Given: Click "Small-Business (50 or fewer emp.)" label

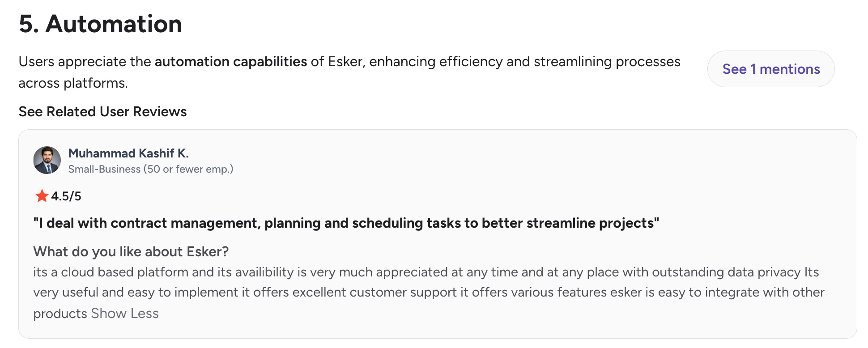Looking at the screenshot, I should [x=151, y=170].
